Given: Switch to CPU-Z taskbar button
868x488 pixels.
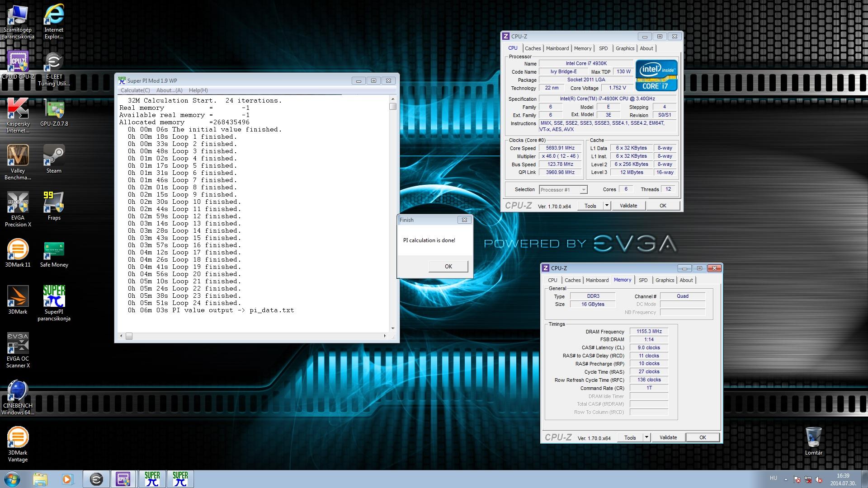Looking at the screenshot, I should pyautogui.click(x=123, y=479).
